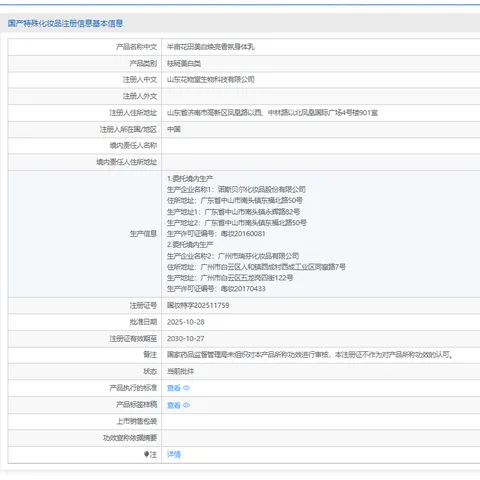Click eye icon in 产品执行的标准 row

point(187,388)
